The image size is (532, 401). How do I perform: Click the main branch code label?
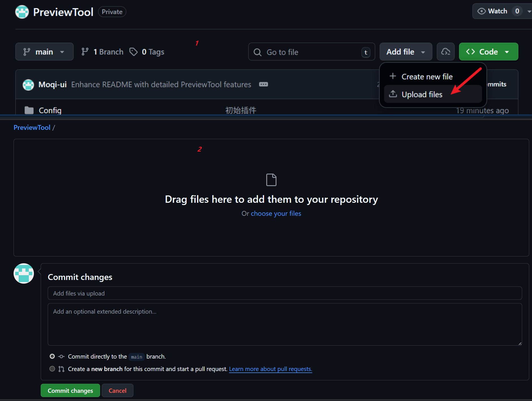coord(137,357)
